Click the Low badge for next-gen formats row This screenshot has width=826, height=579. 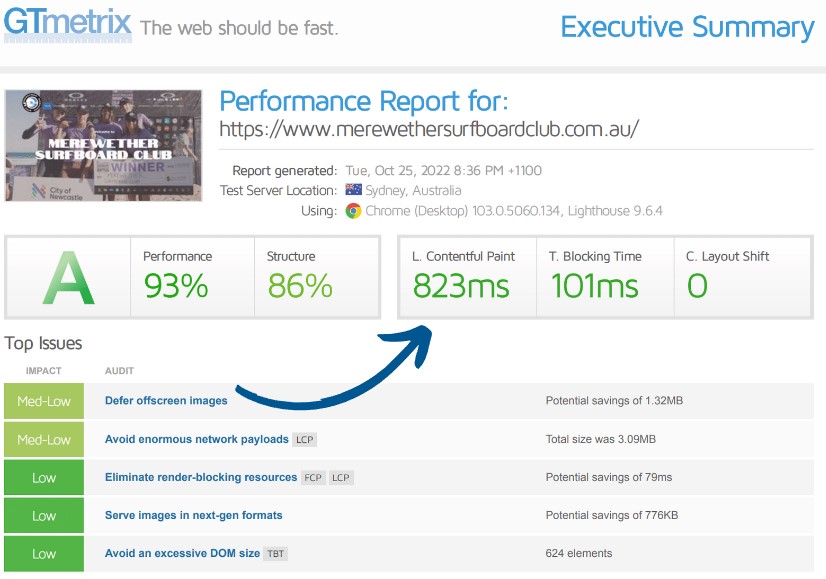click(x=44, y=515)
